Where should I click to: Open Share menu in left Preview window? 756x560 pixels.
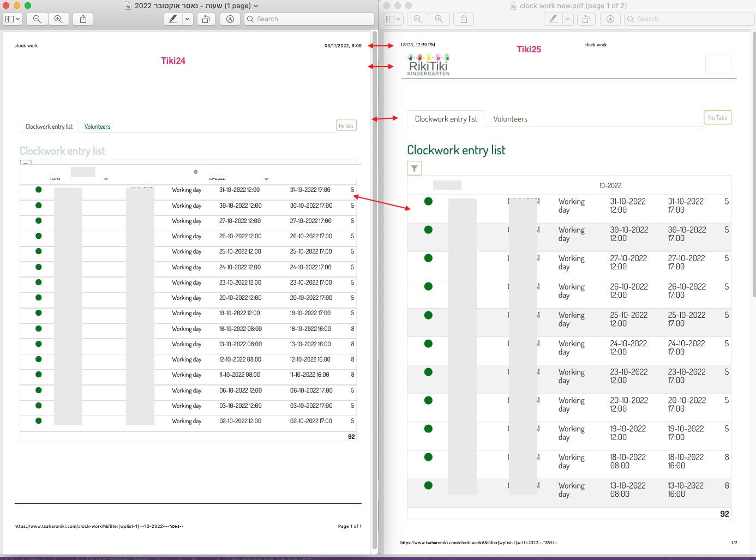point(83,19)
